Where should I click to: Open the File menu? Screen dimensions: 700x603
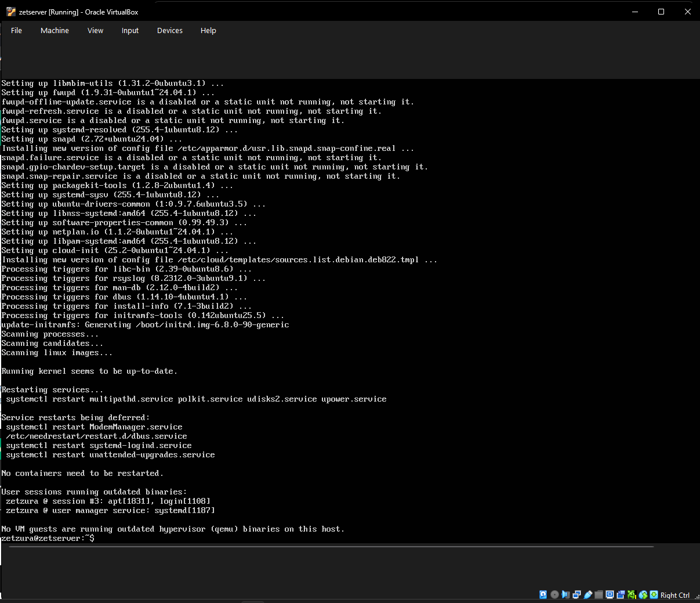point(16,31)
